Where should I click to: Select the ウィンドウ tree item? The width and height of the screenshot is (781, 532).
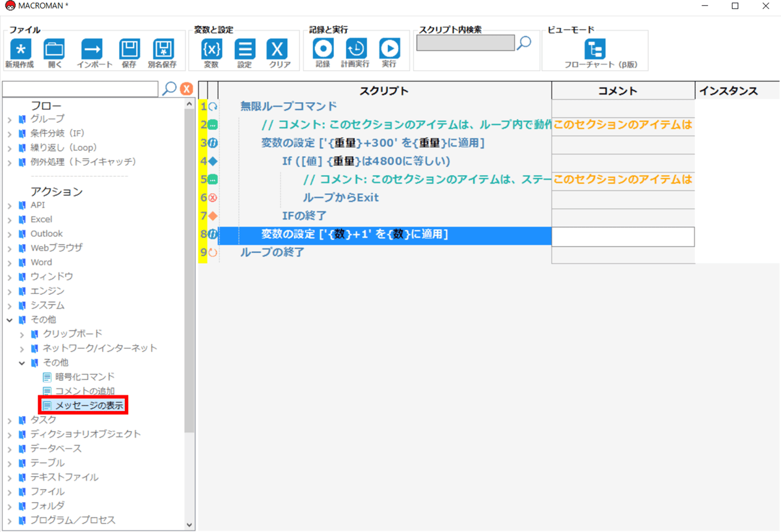(52, 276)
